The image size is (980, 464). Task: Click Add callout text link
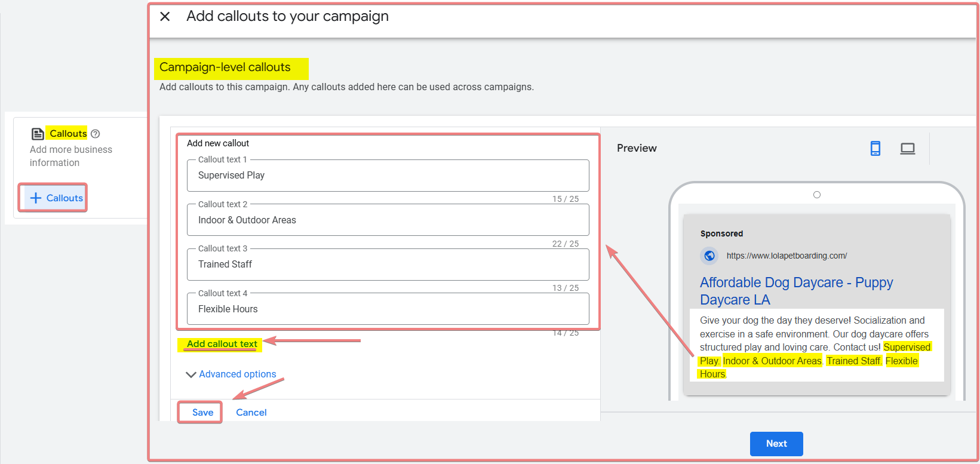click(222, 344)
